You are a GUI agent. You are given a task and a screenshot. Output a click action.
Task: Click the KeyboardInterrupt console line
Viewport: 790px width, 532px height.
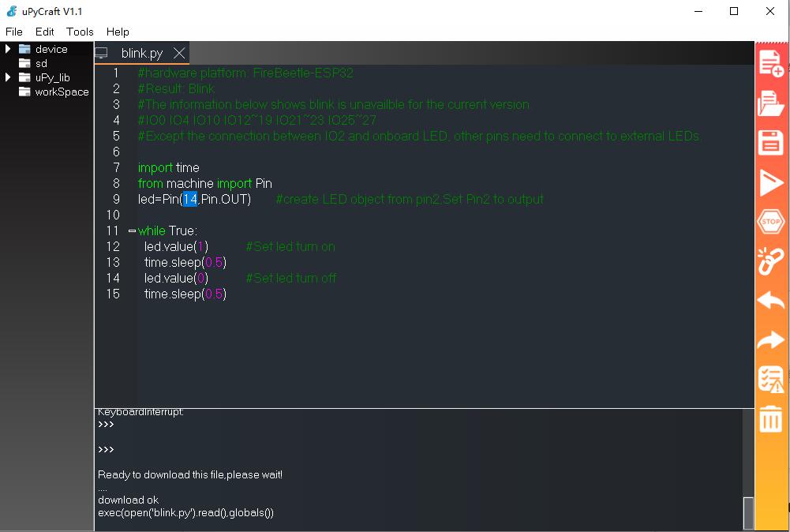click(x=140, y=412)
